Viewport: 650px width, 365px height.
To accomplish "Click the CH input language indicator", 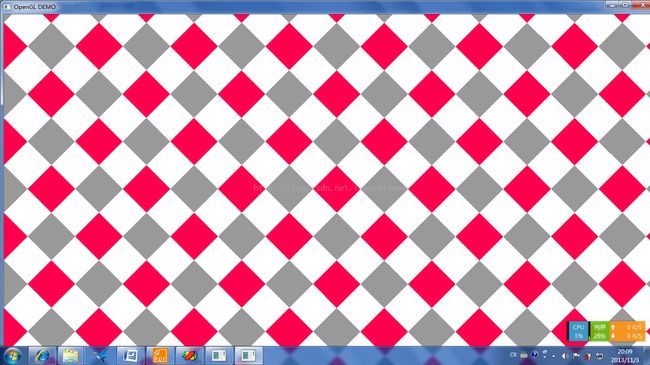I will tap(513, 355).
